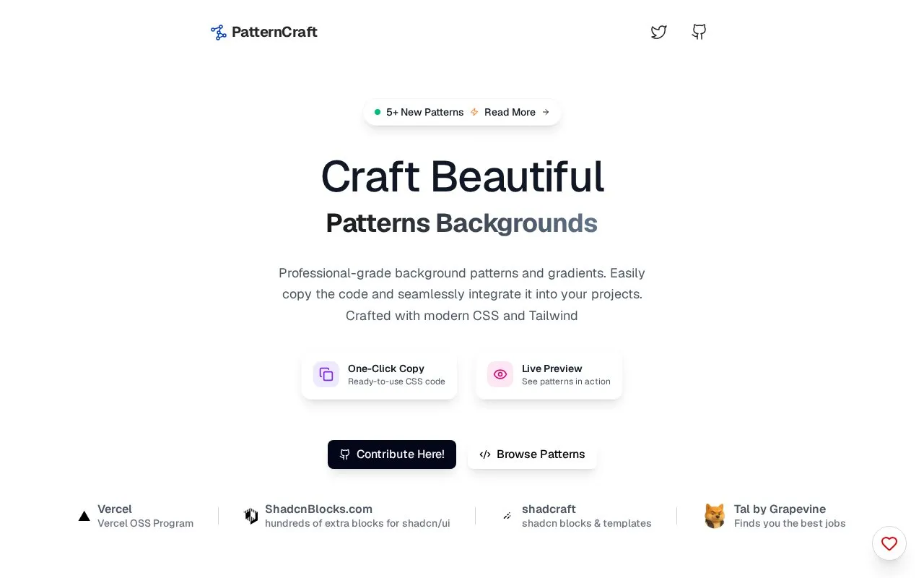Click the text "Ready-to-use CSS code"
The image size is (924, 578).
396,381
